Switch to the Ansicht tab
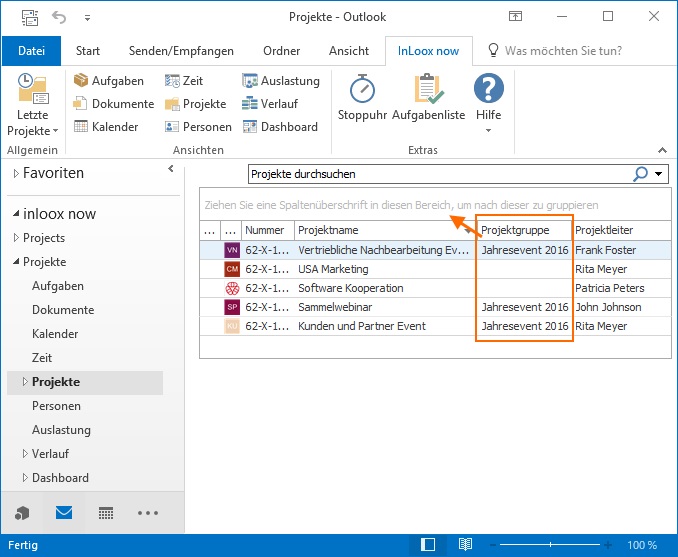Image resolution: width=678 pixels, height=557 pixels. tap(349, 51)
